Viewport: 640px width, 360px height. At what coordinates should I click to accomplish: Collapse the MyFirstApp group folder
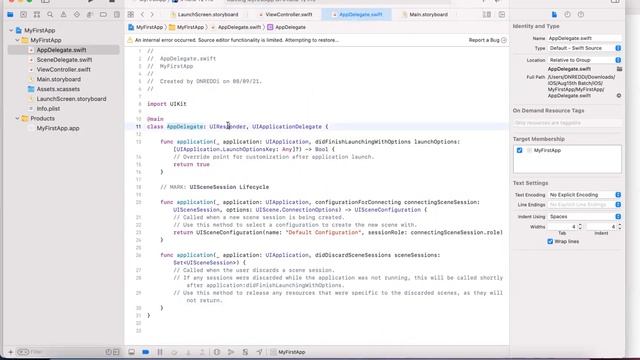click(18, 40)
